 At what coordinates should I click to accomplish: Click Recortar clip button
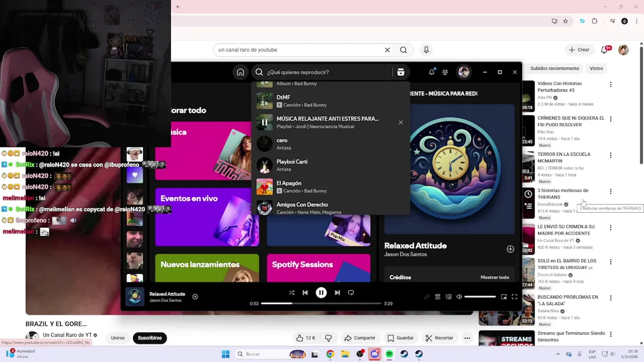coord(439,338)
